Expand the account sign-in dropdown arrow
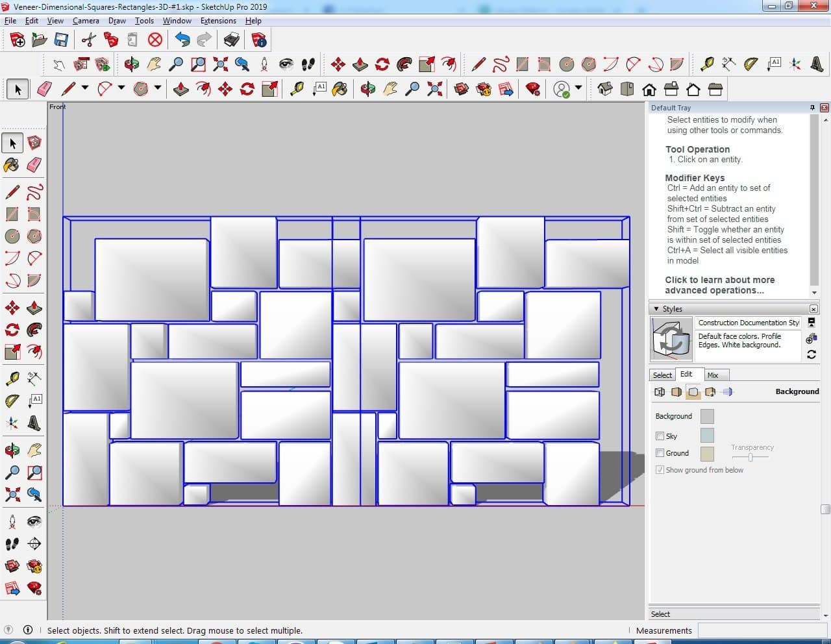Screen dimensions: 831x644 (x=578, y=88)
